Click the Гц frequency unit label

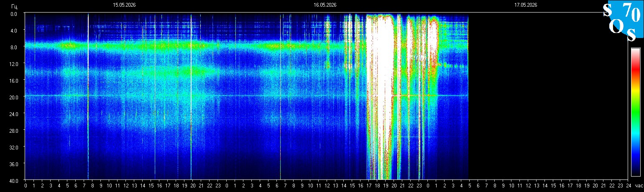coord(14,6)
